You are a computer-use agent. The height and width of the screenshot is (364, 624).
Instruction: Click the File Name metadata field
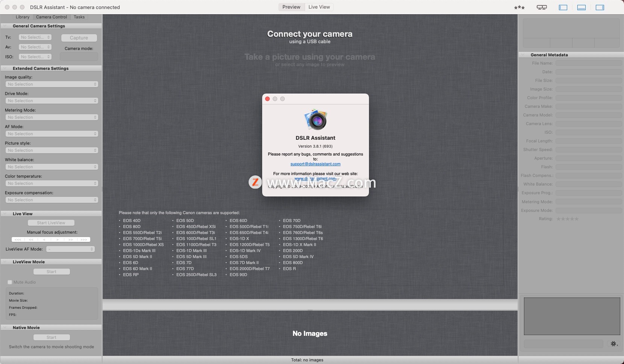click(x=589, y=63)
